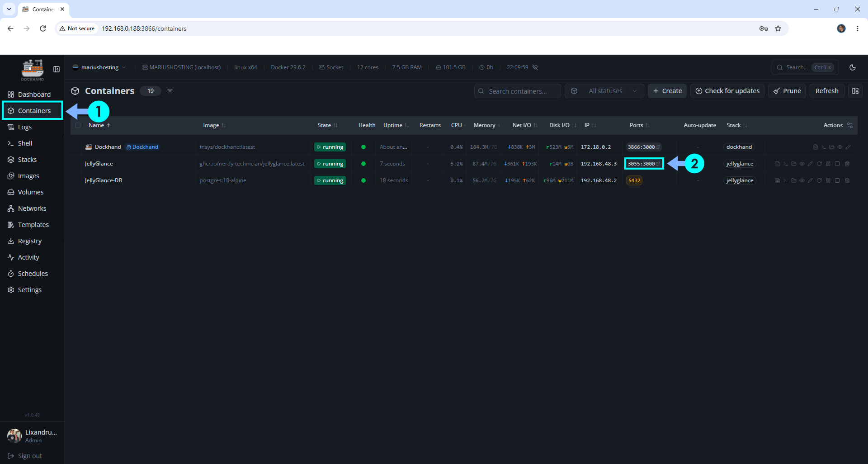This screenshot has height=464, width=868.
Task: Open the All statuses filter dropdown
Action: [x=604, y=91]
